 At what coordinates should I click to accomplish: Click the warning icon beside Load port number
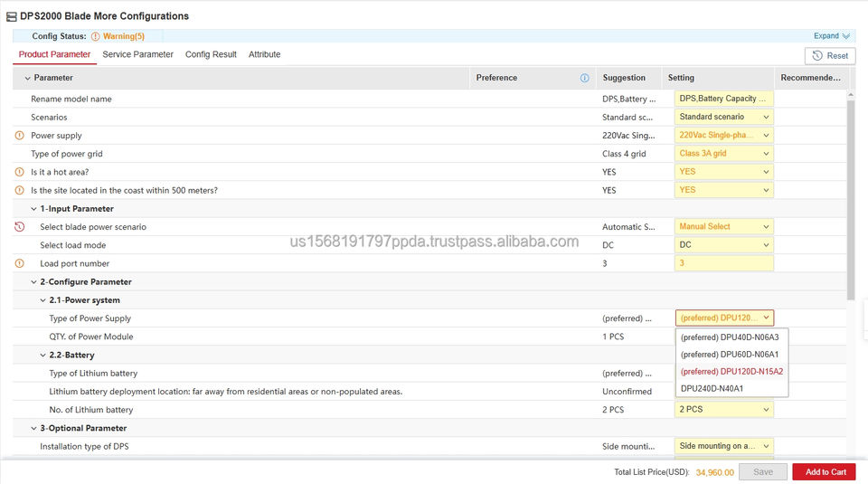(19, 263)
